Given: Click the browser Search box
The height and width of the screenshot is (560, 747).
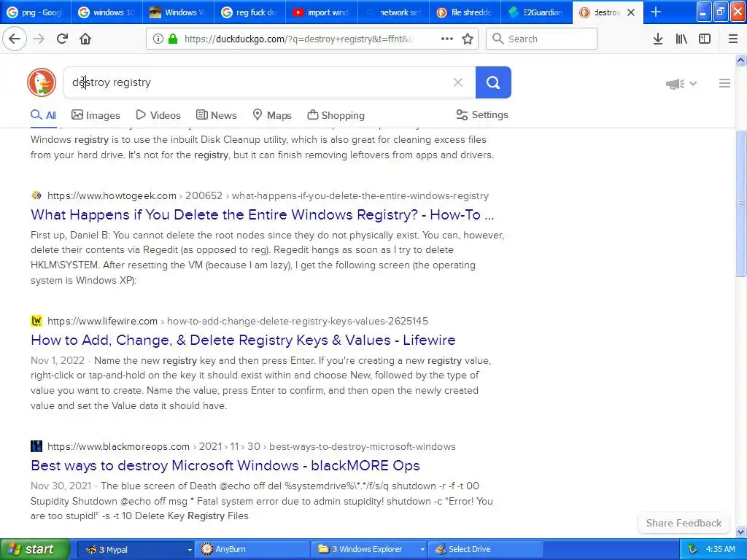Looking at the screenshot, I should coord(541,39).
